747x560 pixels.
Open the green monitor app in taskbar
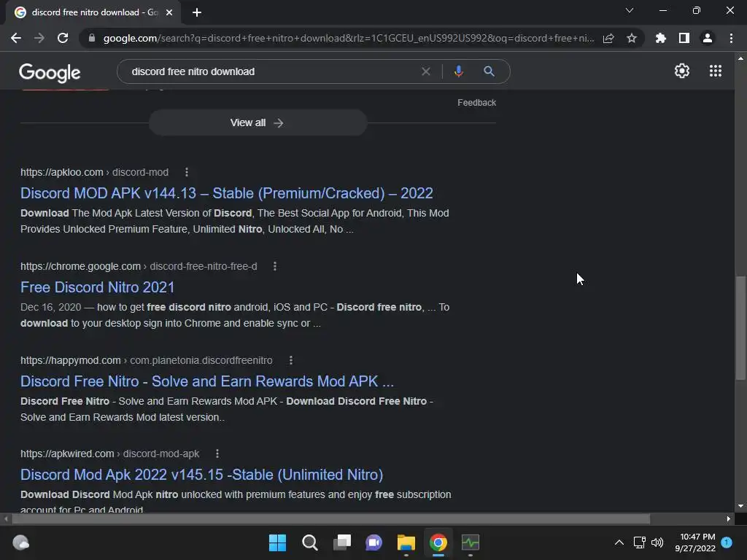(x=471, y=542)
